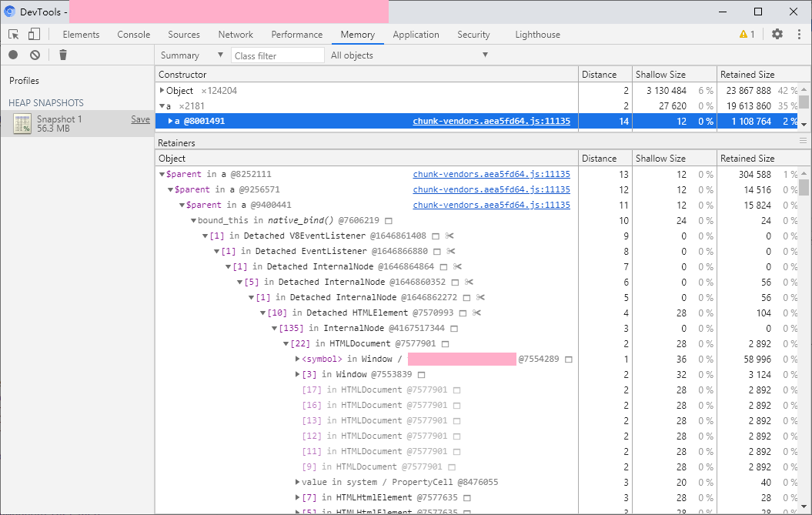Switch to the Network tab
812x515 pixels.
pos(236,35)
